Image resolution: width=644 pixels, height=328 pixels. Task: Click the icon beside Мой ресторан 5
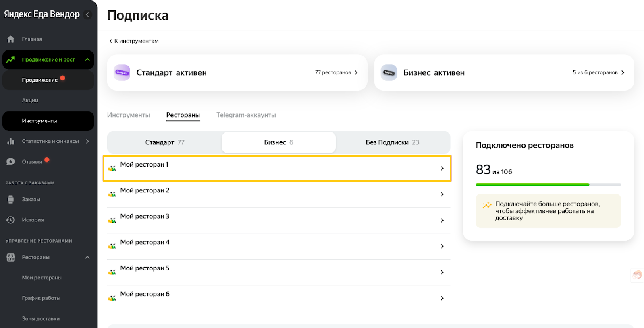(112, 272)
